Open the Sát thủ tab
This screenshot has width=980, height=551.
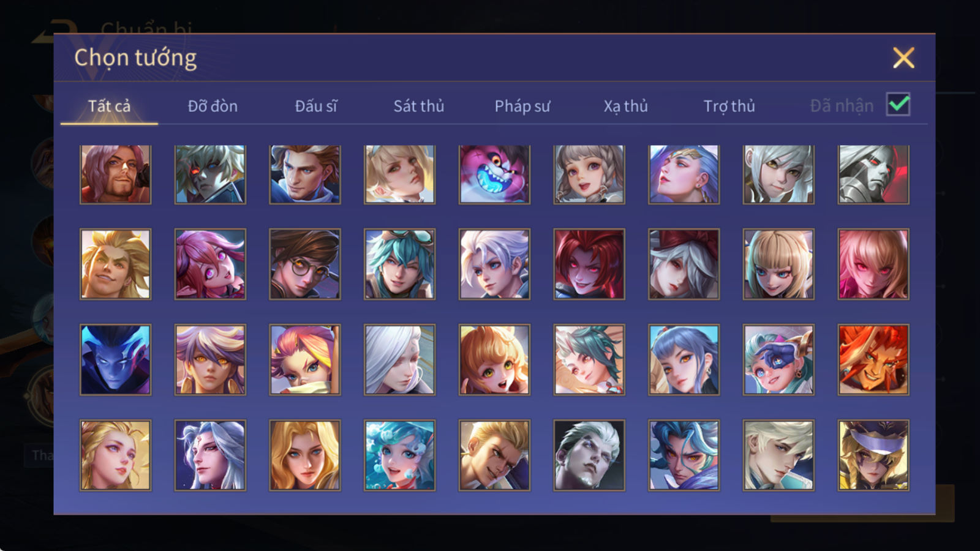pyautogui.click(x=419, y=106)
